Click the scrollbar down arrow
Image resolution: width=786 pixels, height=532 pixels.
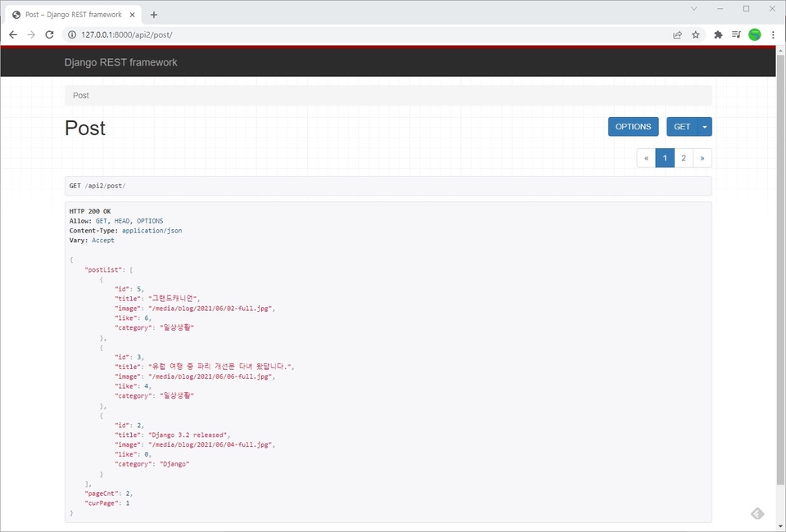point(780,526)
